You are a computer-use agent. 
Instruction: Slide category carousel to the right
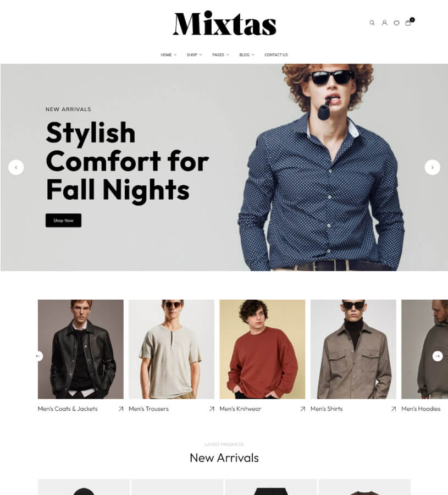437,356
